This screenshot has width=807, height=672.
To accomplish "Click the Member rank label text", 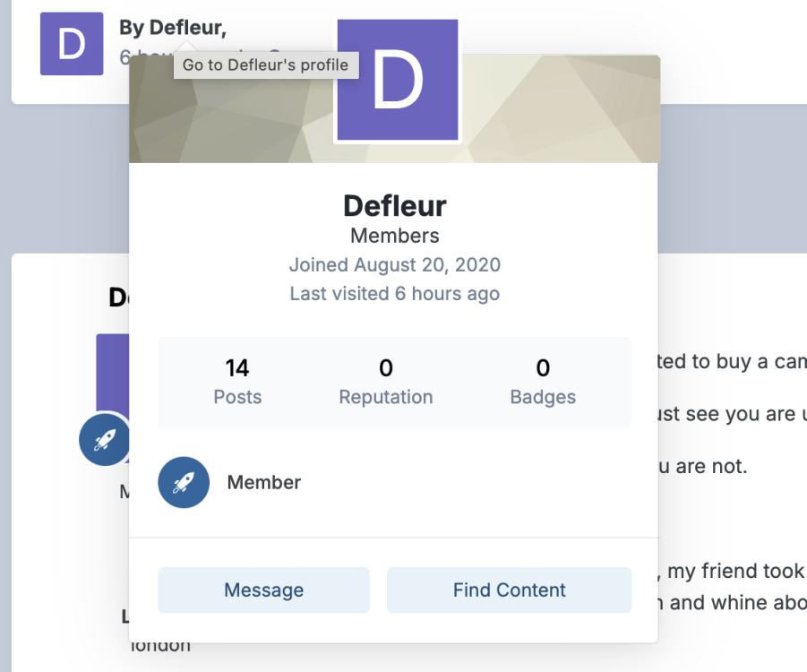I will 264,482.
